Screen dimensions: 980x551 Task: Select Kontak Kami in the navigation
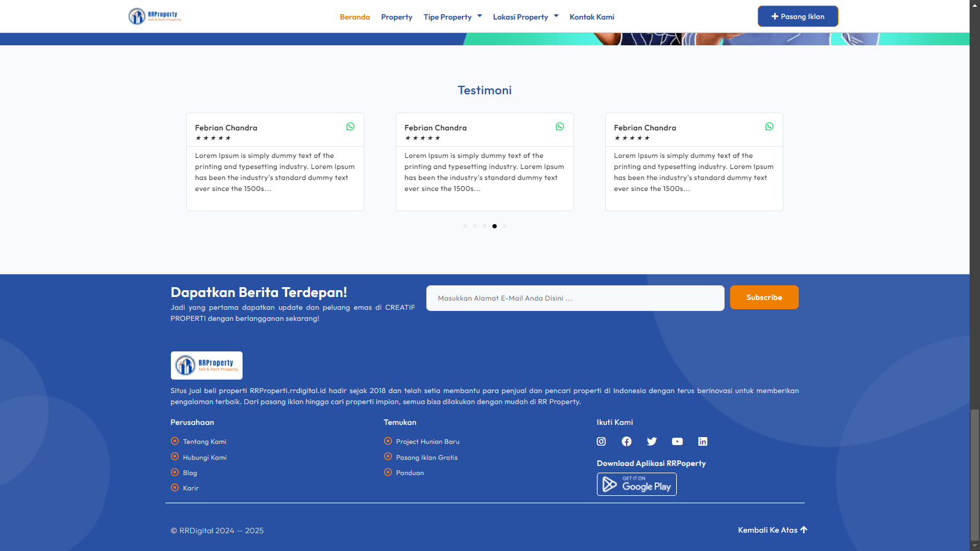tap(592, 17)
